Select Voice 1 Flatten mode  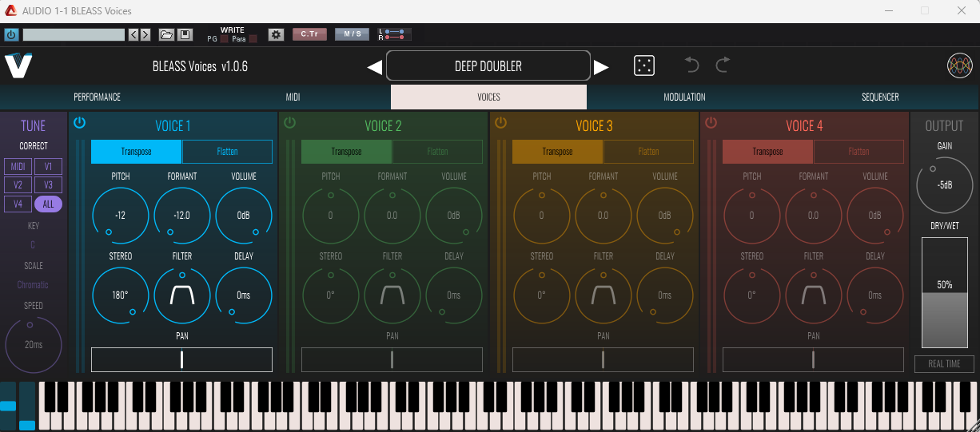[x=227, y=152]
